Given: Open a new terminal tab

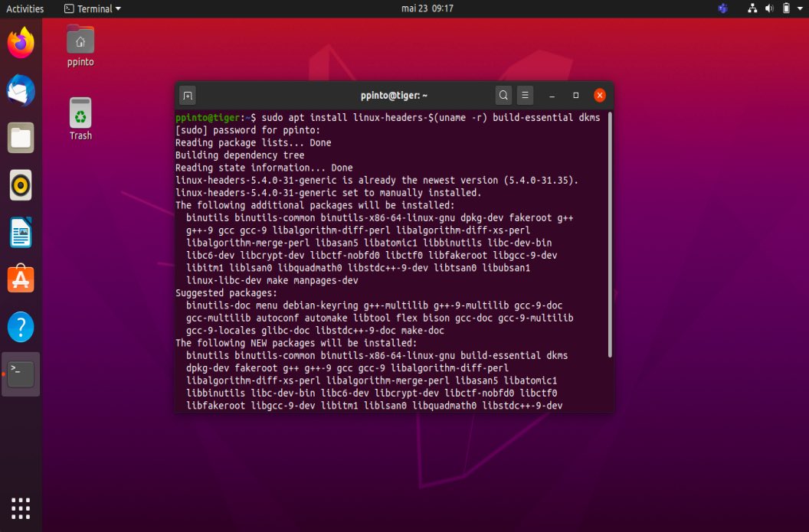Looking at the screenshot, I should (x=187, y=95).
